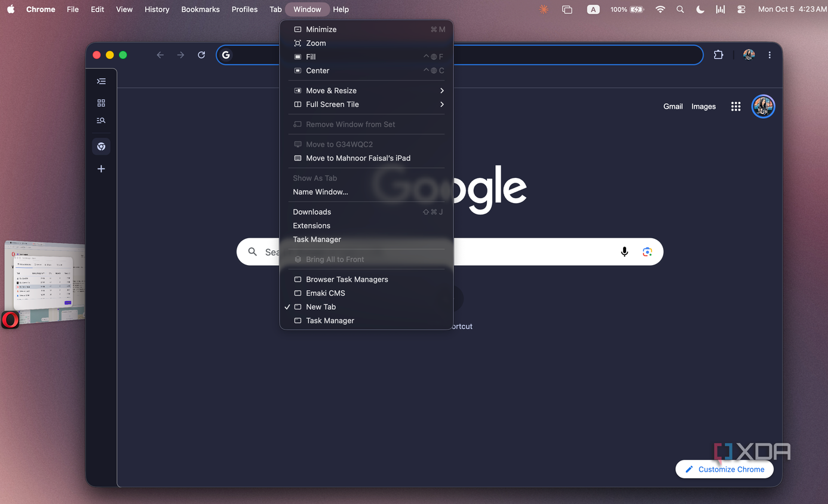Screen dimensions: 828x504
Task: Reload the page
Action: pyautogui.click(x=201, y=55)
